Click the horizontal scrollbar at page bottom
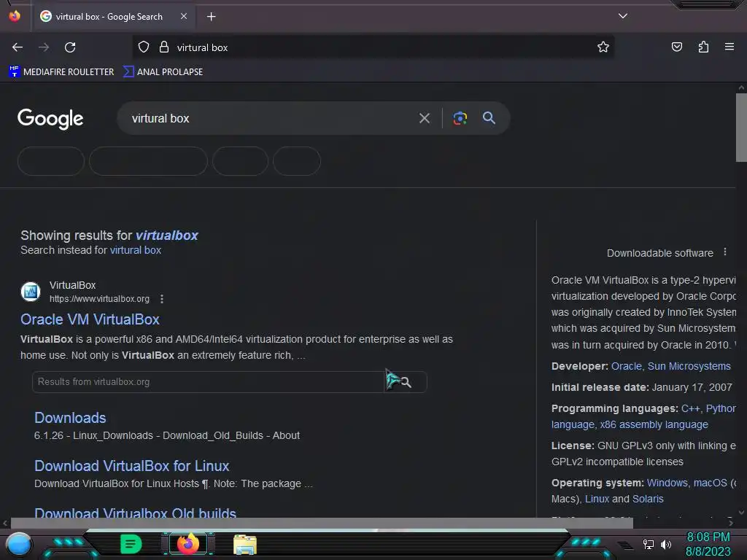This screenshot has width=747, height=560. pos(322,523)
